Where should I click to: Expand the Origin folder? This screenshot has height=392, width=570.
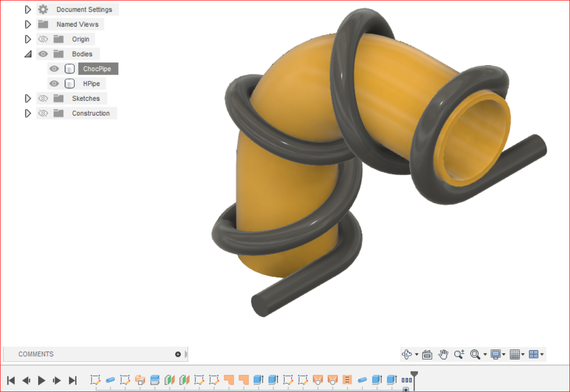click(x=28, y=39)
